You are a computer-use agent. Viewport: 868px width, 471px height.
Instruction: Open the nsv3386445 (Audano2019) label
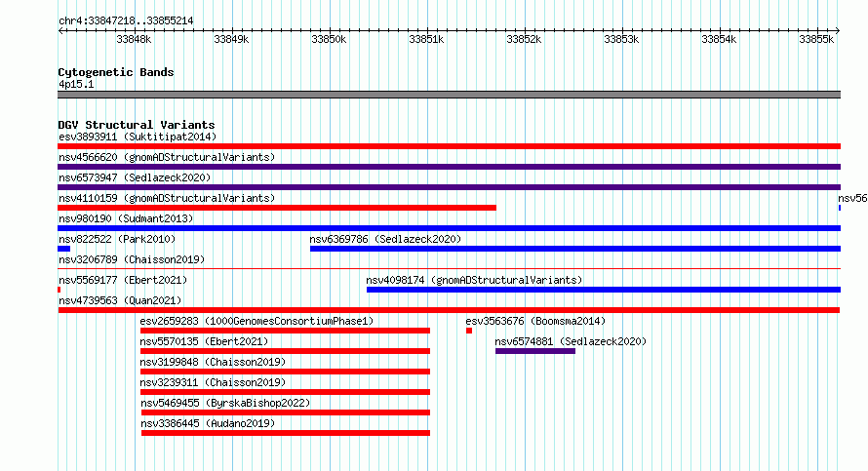pyautogui.click(x=208, y=423)
